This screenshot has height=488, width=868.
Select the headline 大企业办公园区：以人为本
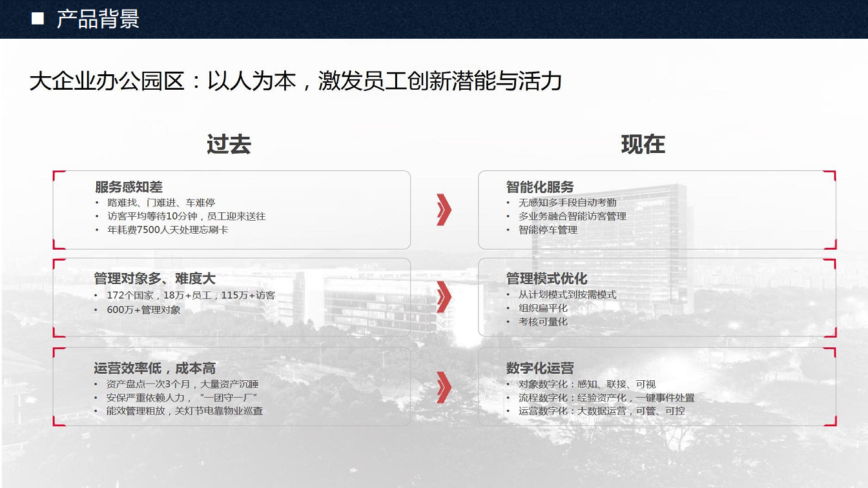162,81
